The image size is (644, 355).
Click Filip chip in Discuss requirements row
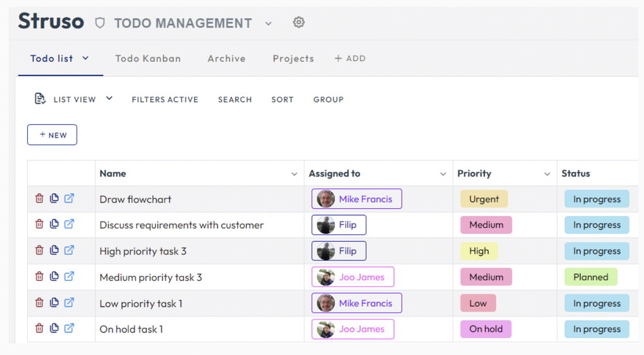[x=339, y=225]
